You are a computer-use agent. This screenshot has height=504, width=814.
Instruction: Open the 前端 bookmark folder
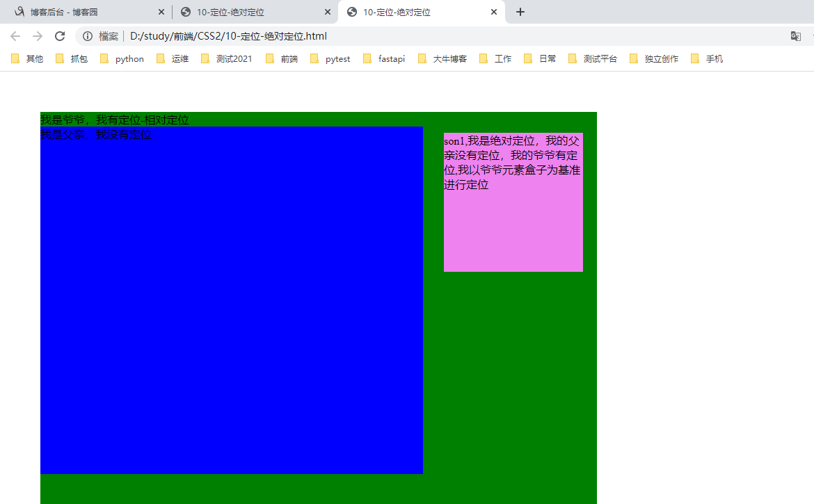pos(281,58)
